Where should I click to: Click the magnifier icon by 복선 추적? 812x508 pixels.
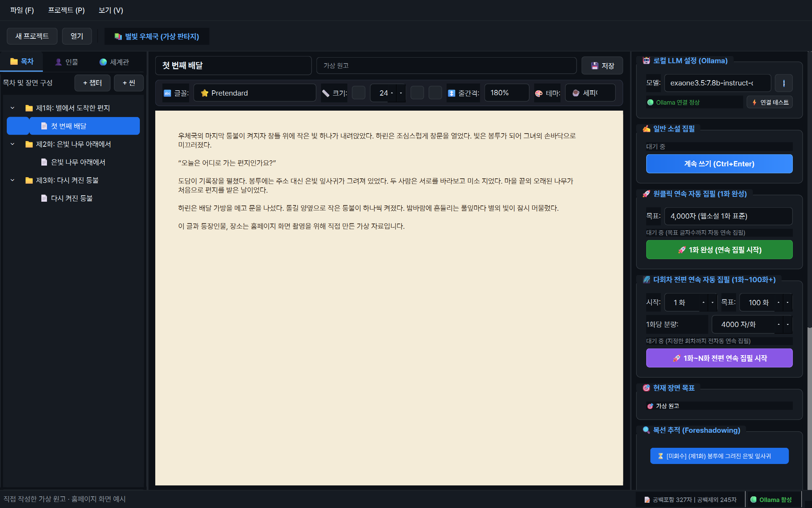coord(646,430)
